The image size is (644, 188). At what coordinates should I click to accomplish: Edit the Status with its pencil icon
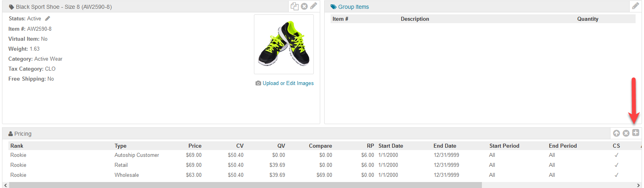[48, 18]
